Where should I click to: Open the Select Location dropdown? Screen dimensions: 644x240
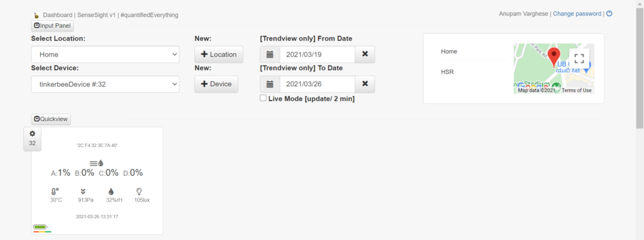coord(105,54)
